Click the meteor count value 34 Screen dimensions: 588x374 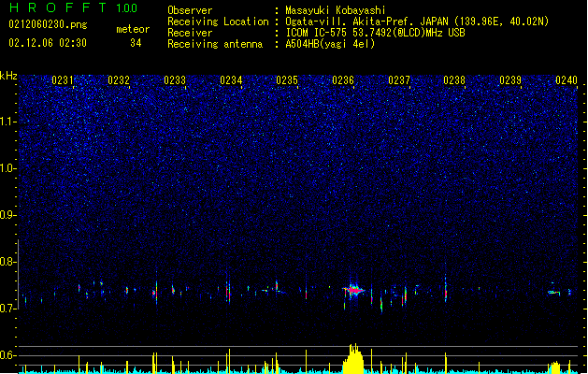[136, 43]
